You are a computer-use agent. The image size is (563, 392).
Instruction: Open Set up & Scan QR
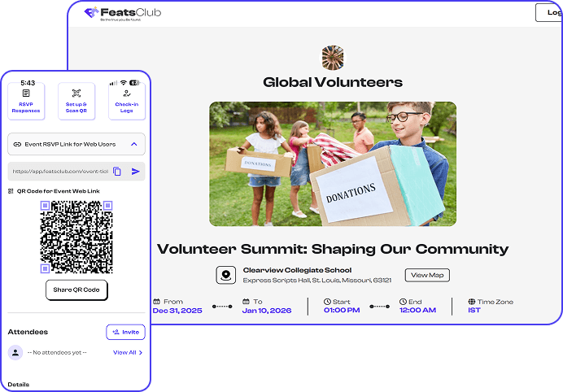76,102
